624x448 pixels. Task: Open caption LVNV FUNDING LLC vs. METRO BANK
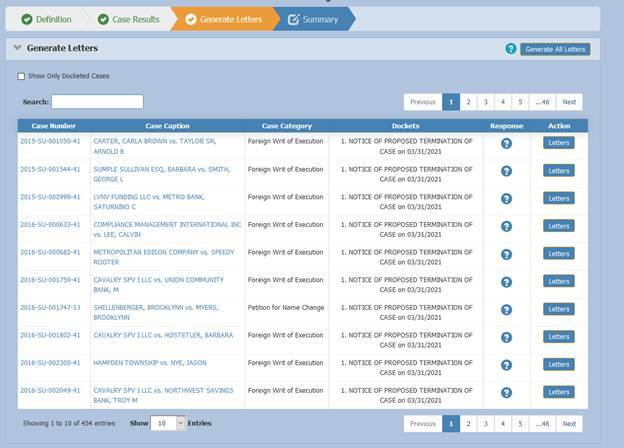point(149,202)
